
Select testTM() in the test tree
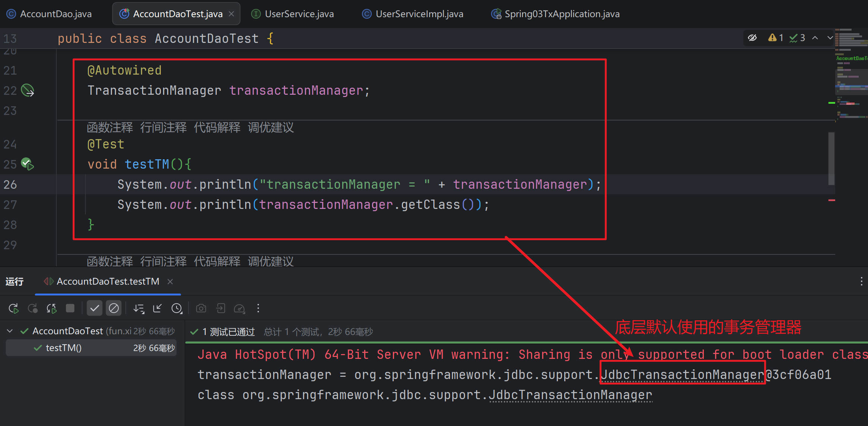63,348
